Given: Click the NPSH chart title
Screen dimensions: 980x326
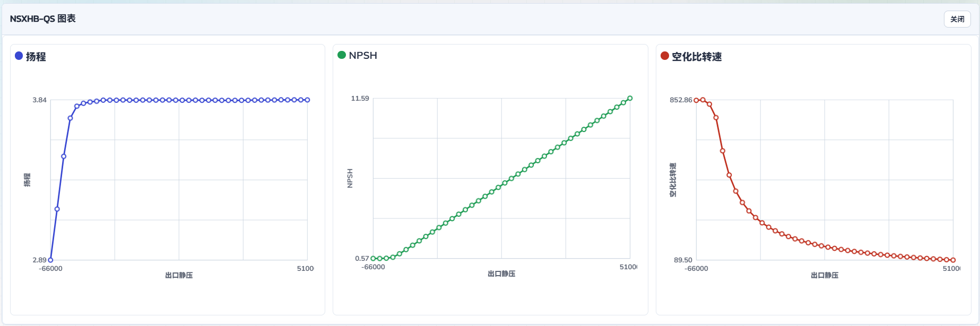Looking at the screenshot, I should tap(363, 55).
